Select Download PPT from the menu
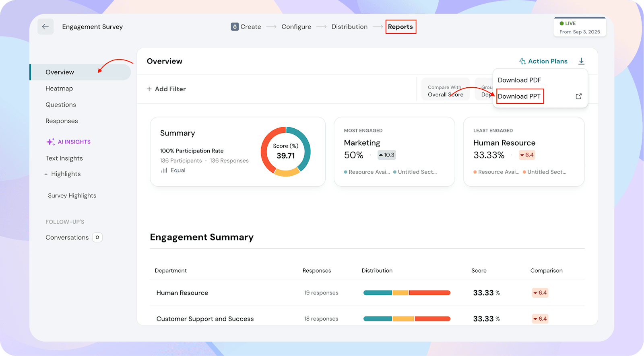Screen dimensions: 644x356 click(x=519, y=96)
